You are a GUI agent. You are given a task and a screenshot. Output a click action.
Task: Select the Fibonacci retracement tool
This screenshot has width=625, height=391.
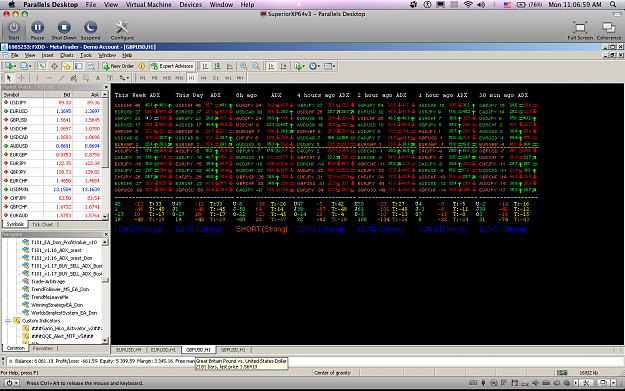coord(86,78)
